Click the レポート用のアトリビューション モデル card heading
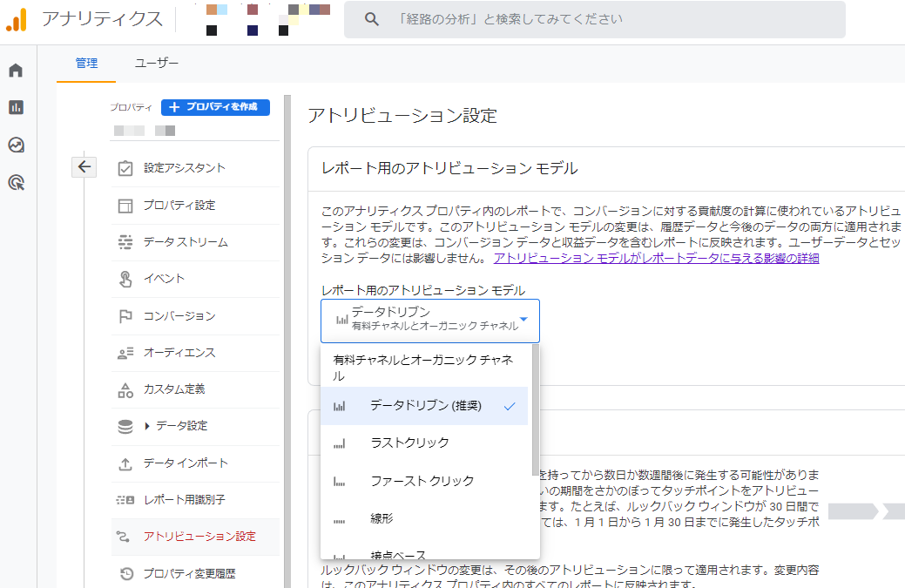 (x=449, y=168)
